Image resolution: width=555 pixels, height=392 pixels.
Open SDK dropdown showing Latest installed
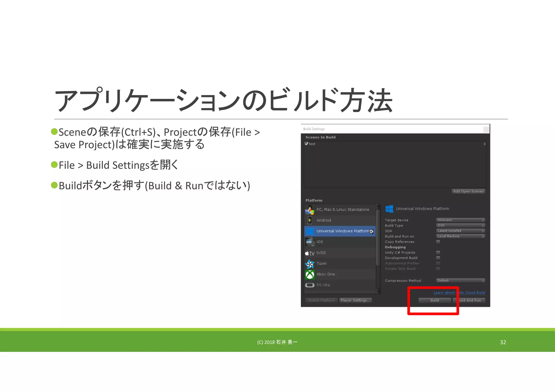click(460, 231)
